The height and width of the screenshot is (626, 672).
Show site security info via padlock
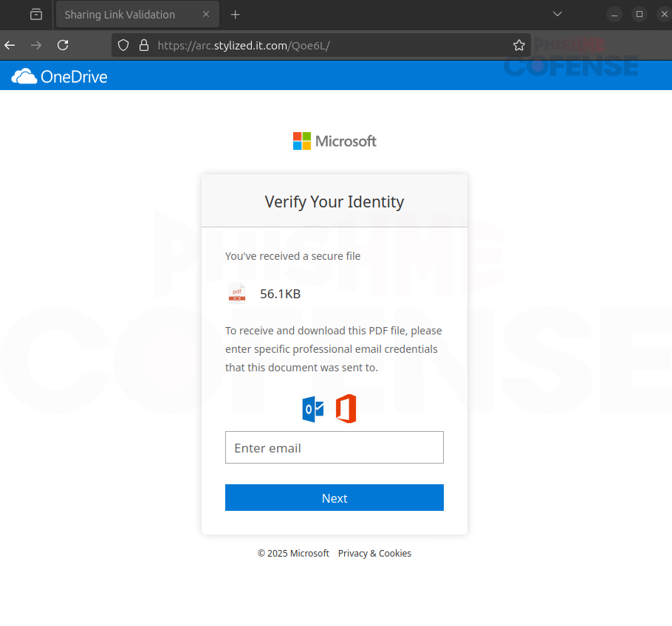click(x=143, y=45)
